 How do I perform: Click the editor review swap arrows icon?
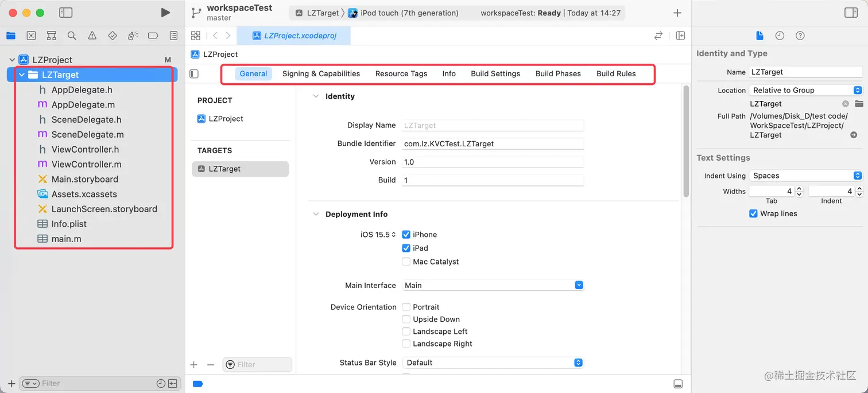point(658,36)
